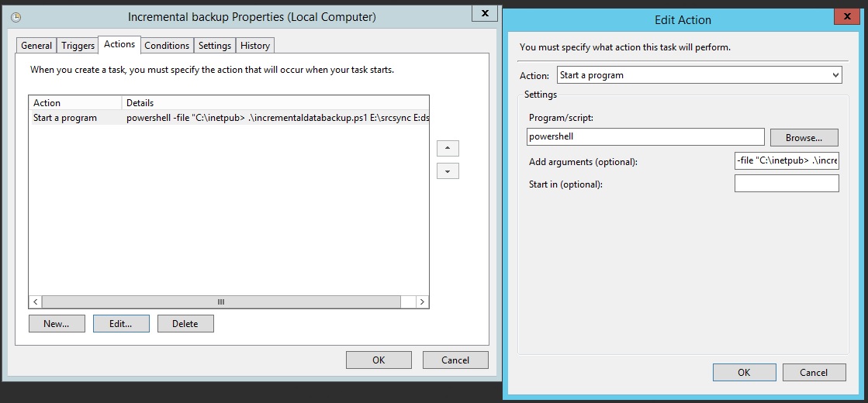
Task: Open the General tab
Action: point(36,46)
